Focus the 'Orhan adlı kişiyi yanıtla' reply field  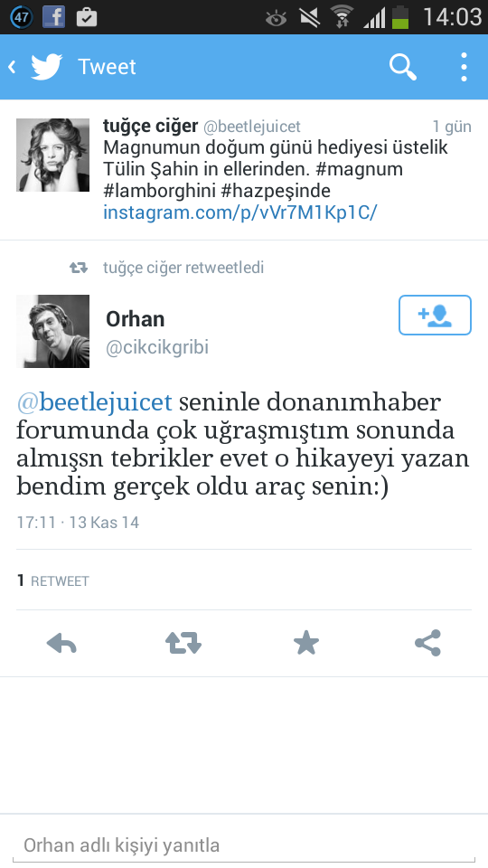[244, 845]
